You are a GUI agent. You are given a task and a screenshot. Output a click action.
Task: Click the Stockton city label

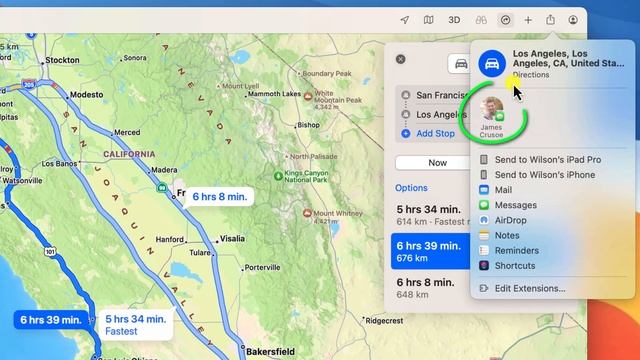[x=62, y=60]
